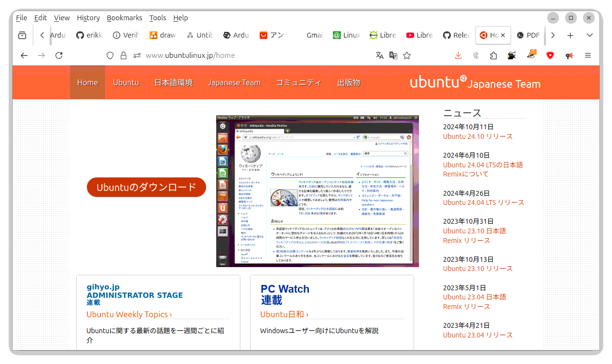
Task: Open the Ubuntu 23.04 リリース link
Action: pos(478,335)
